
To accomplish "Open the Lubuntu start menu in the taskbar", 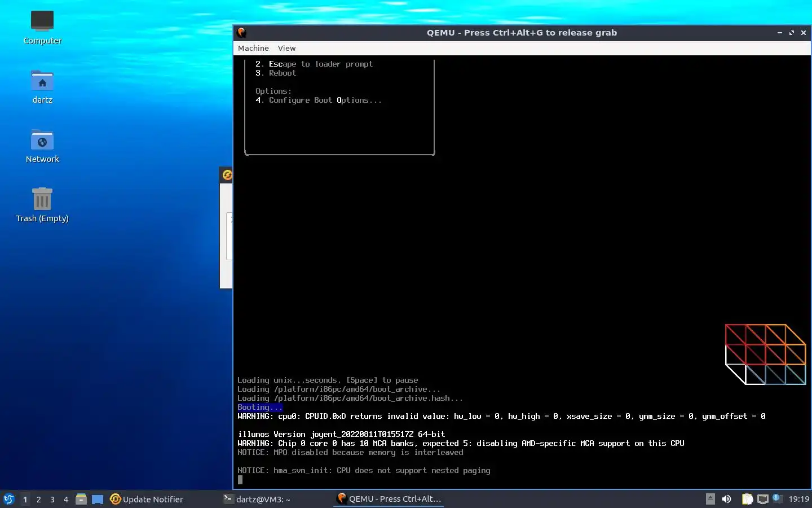I will (x=9, y=499).
